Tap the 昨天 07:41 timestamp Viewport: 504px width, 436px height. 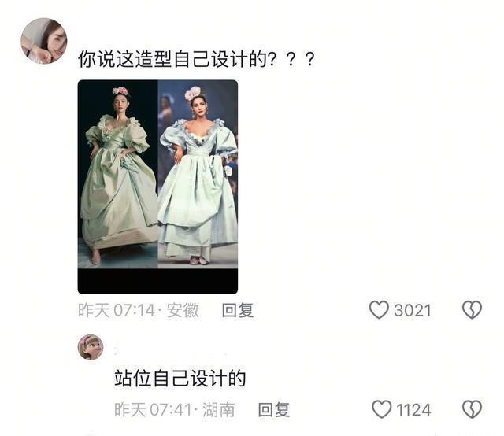click(x=153, y=410)
